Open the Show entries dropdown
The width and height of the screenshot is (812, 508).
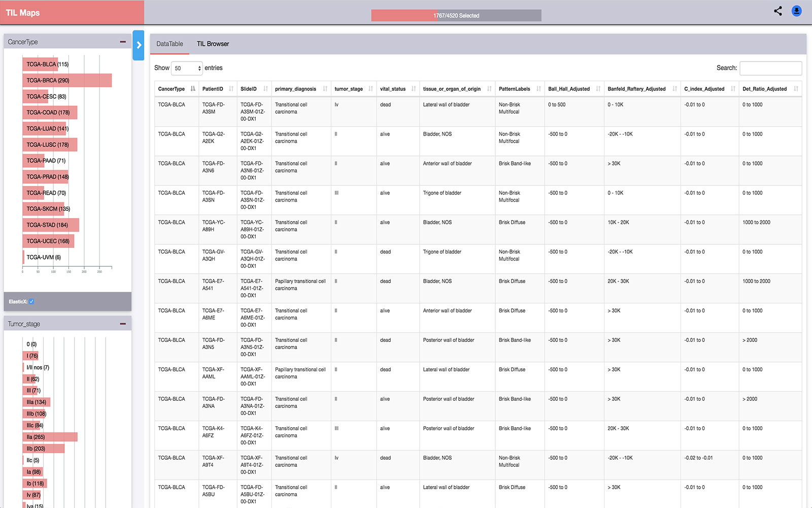tap(187, 68)
